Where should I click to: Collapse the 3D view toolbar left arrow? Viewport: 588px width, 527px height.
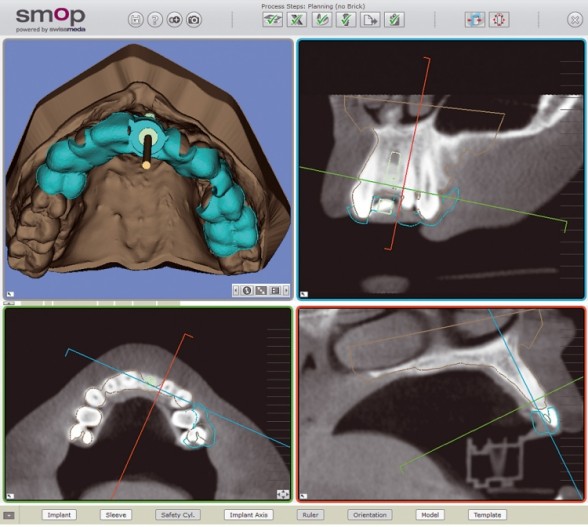coord(236,290)
